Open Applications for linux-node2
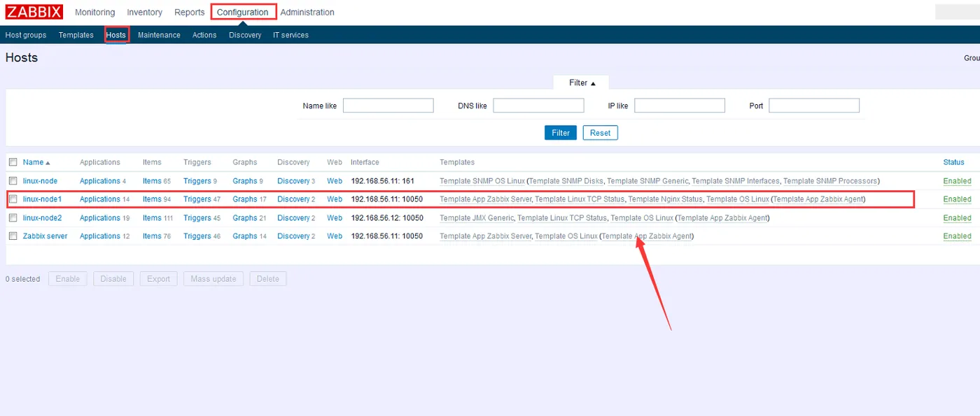This screenshot has height=416, width=980. pos(100,218)
